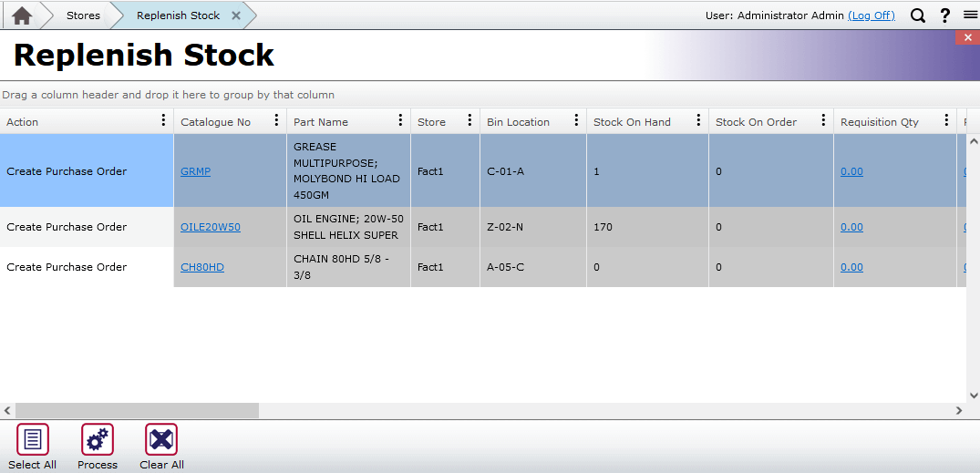Open the help question mark icon
Image resolution: width=980 pixels, height=473 pixels.
coord(945,15)
